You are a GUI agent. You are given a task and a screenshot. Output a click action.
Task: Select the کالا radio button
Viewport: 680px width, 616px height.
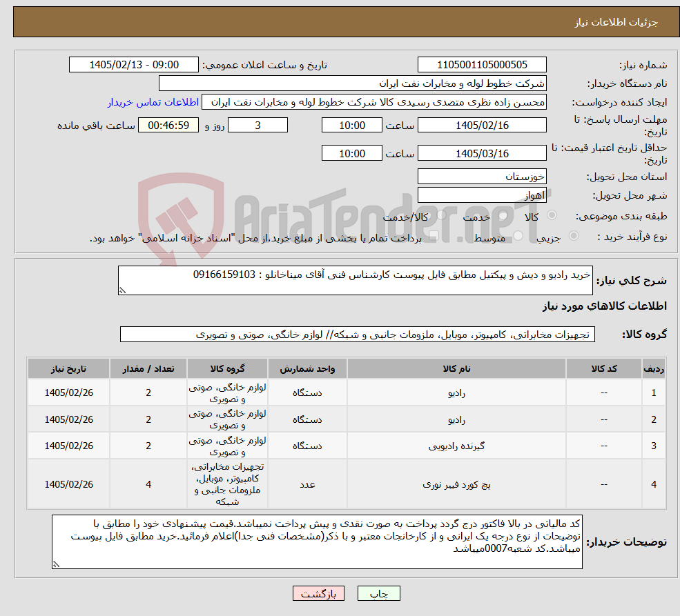tap(552, 215)
